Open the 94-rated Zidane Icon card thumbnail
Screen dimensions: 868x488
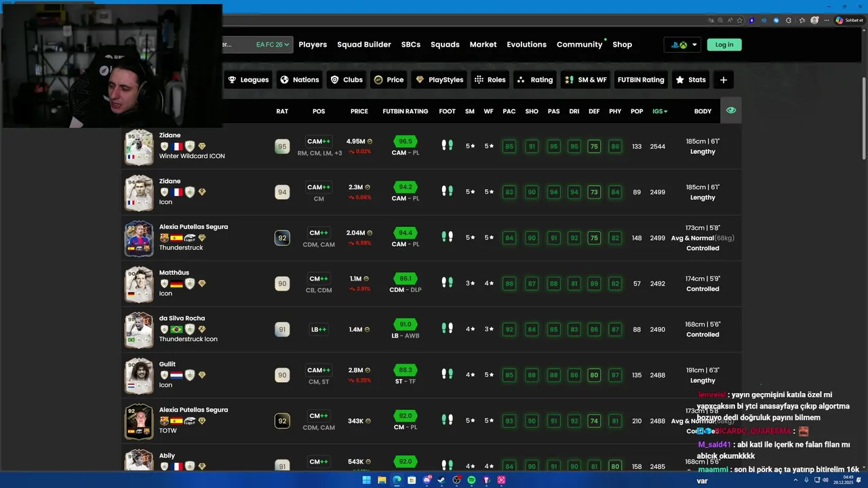tap(139, 192)
